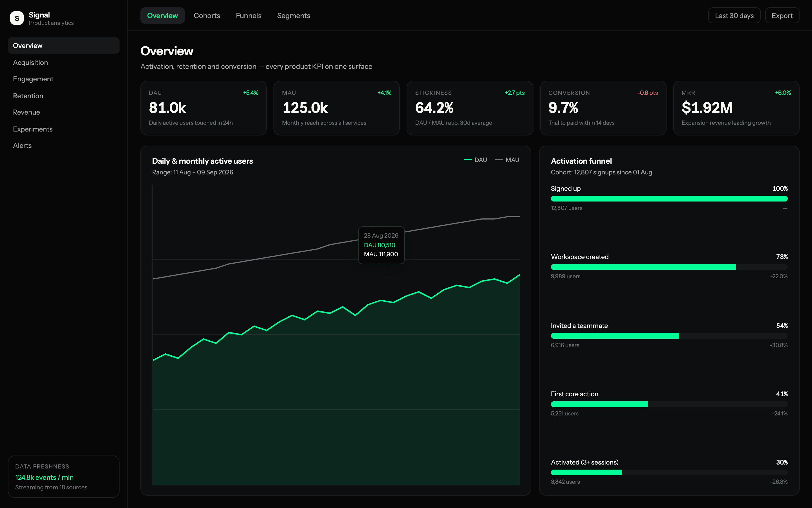Click 'Streaming from 18 sources' text
The image size is (812, 508).
click(x=51, y=487)
